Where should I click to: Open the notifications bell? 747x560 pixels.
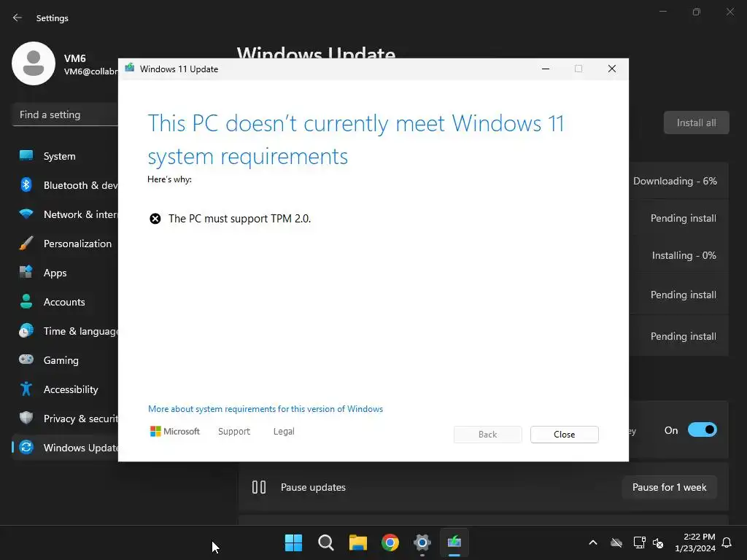pos(727,542)
